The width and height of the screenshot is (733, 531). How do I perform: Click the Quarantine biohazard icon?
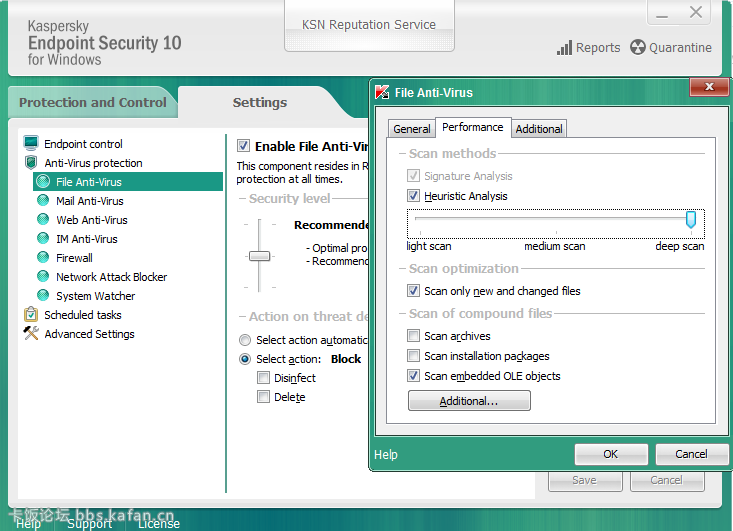[637, 47]
